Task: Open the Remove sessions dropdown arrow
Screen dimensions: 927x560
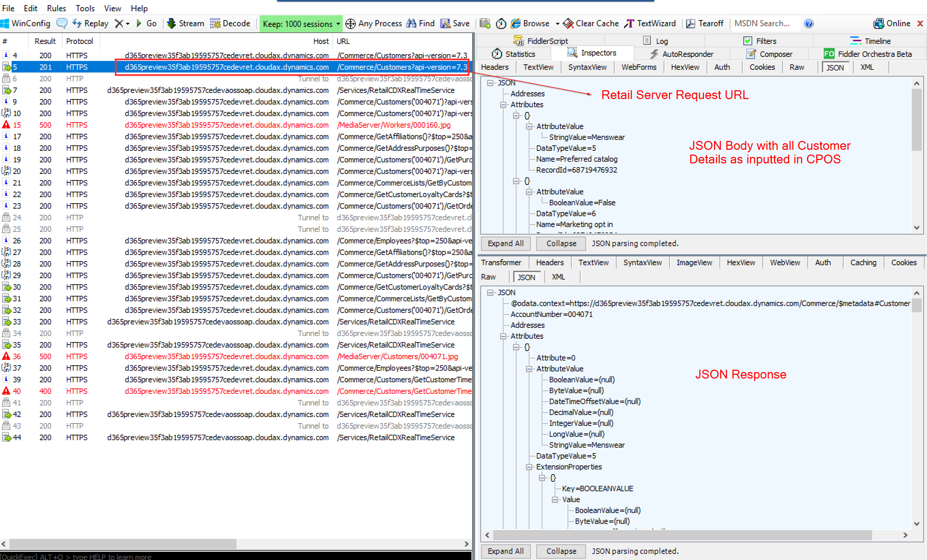Action: (128, 24)
